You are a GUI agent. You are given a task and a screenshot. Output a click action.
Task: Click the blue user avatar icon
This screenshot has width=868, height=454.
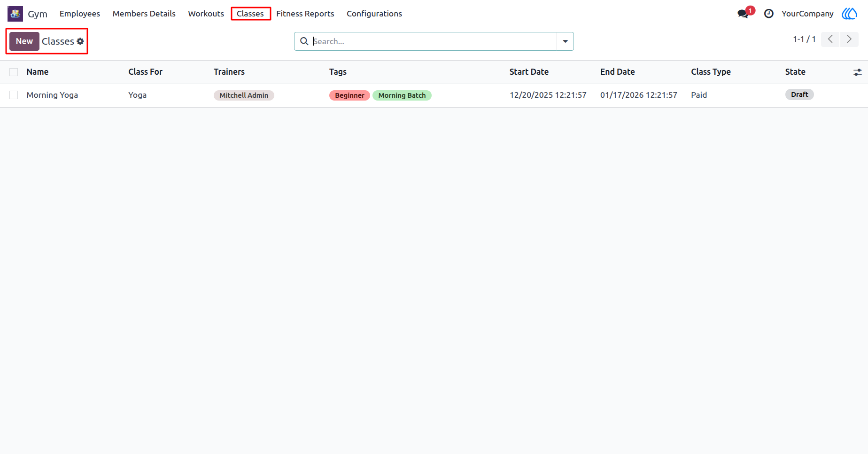pos(849,14)
